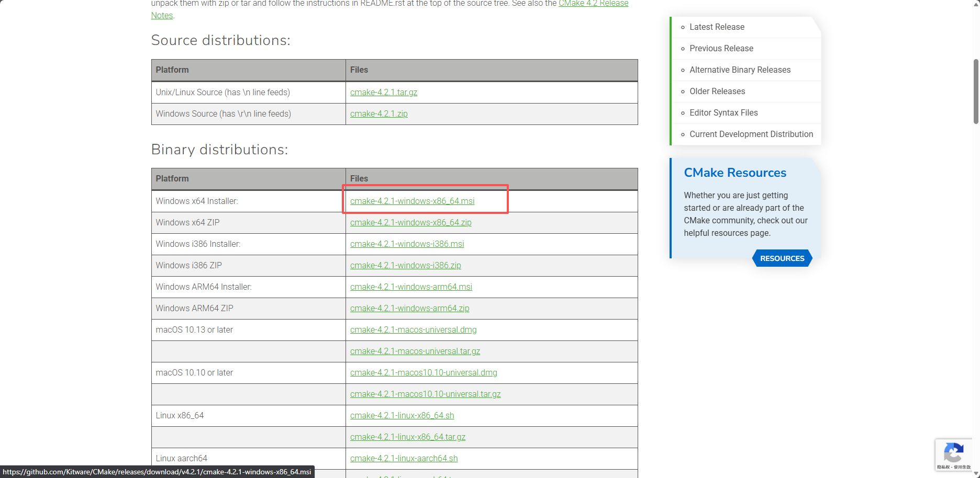Select the 'Linux x86_64' platform cell
The width and height of the screenshot is (980, 478).
tap(249, 415)
